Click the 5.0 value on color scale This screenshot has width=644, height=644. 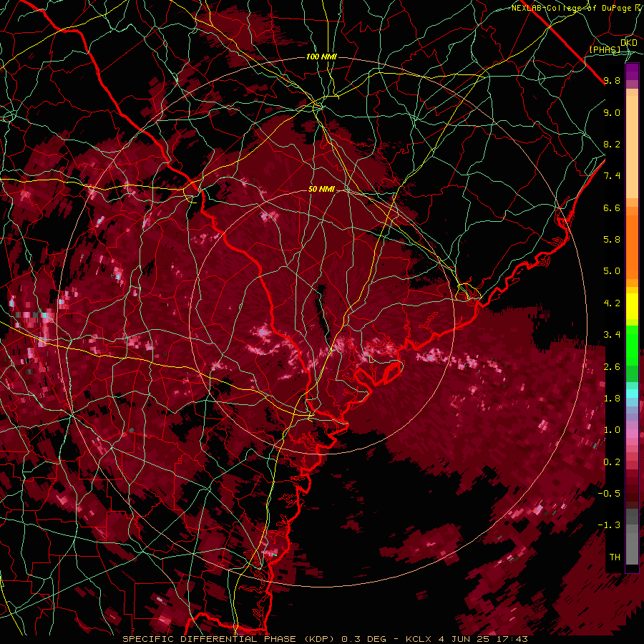pyautogui.click(x=612, y=271)
